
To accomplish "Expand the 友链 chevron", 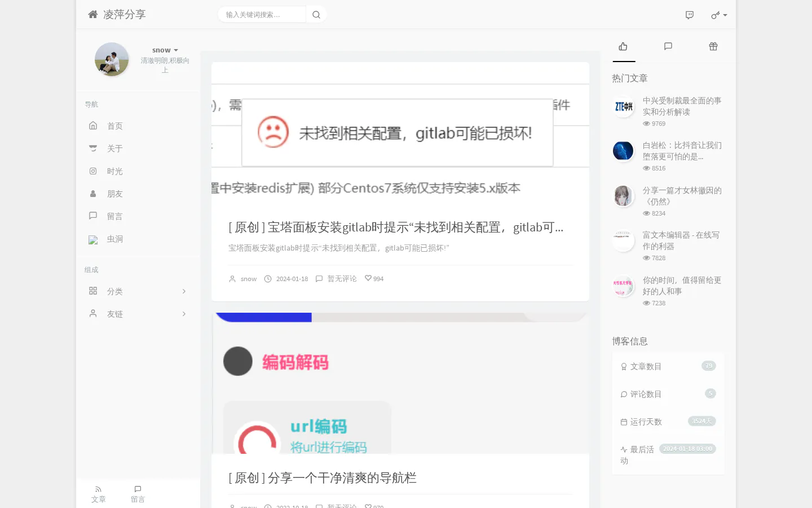I will [184, 314].
